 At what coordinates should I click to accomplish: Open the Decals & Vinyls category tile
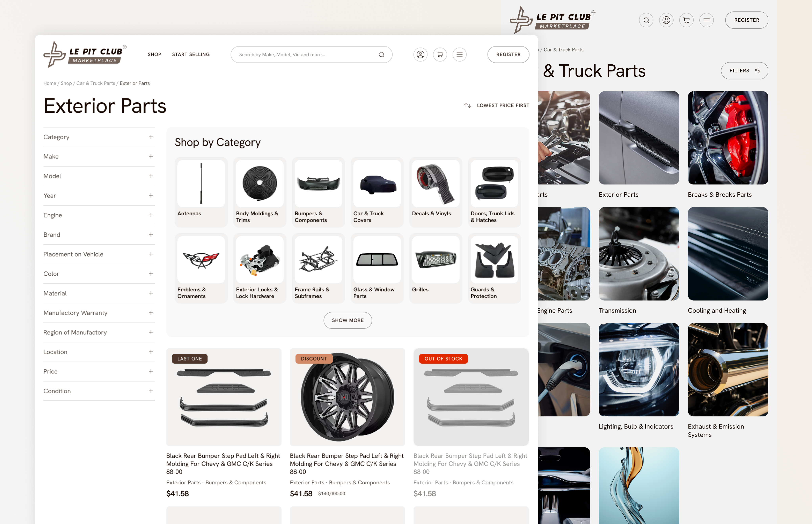tap(436, 192)
